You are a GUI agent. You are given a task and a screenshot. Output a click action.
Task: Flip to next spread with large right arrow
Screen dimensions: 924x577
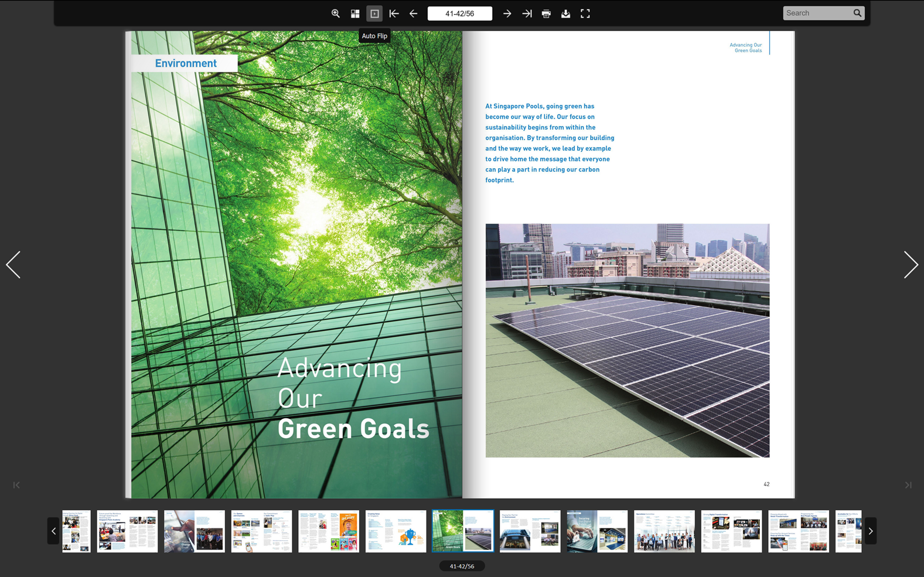tap(911, 265)
